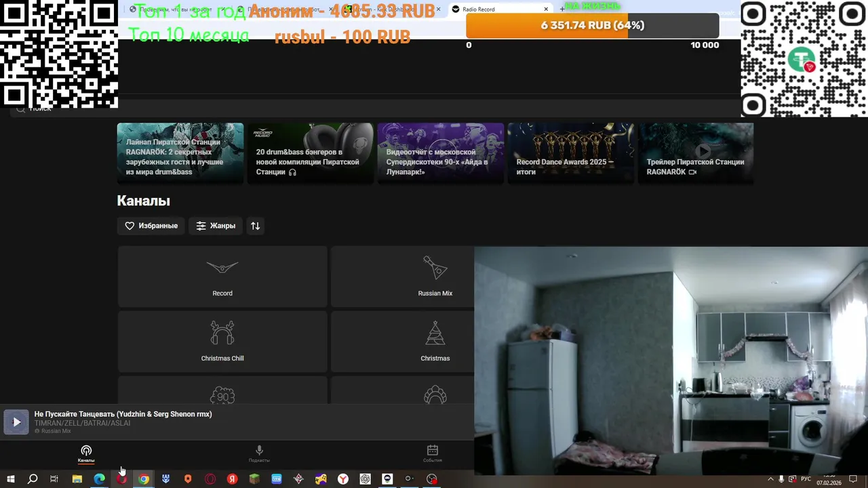The height and width of the screenshot is (488, 868).
Task: Open File Explorer from taskbar
Action: click(x=77, y=479)
